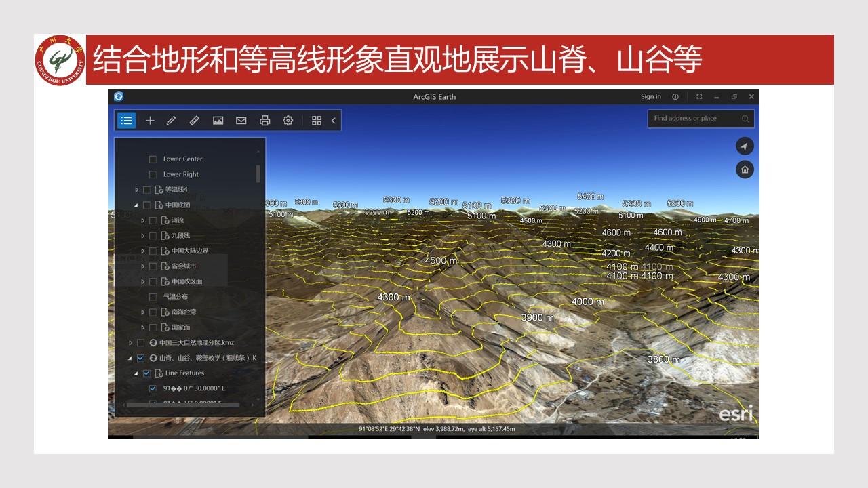
Task: Expand the 省会城市 tree node
Action: [142, 266]
